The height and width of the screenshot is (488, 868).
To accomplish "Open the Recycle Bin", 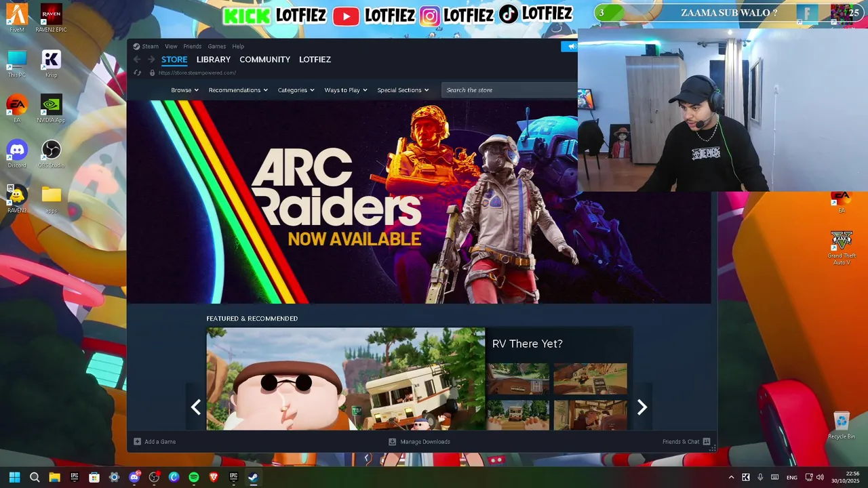I will 842,425.
